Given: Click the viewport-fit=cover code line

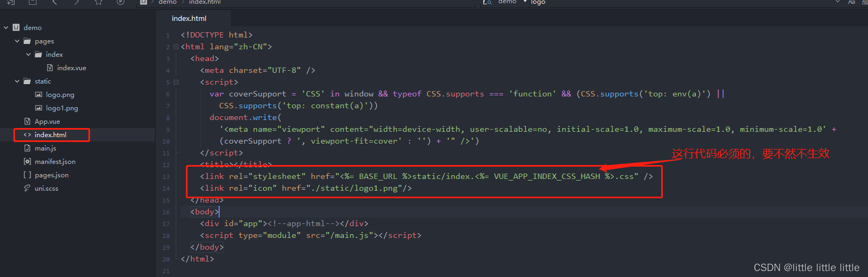Looking at the screenshot, I should coord(349,141).
